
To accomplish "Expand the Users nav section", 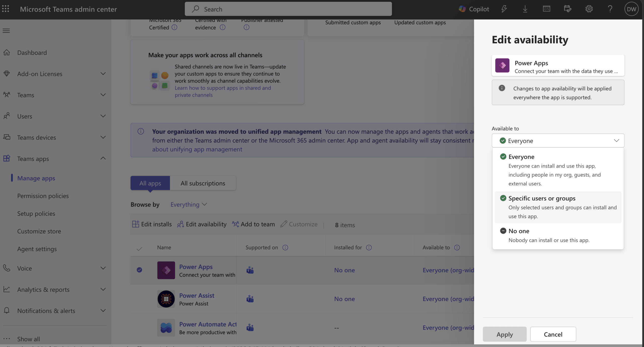I will coord(103,116).
